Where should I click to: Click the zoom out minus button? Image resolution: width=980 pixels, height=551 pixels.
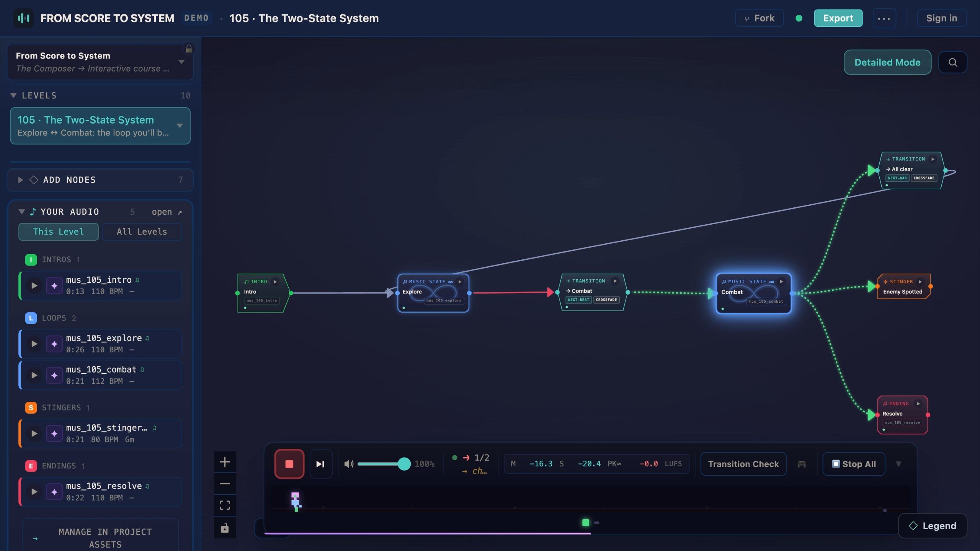click(x=225, y=484)
